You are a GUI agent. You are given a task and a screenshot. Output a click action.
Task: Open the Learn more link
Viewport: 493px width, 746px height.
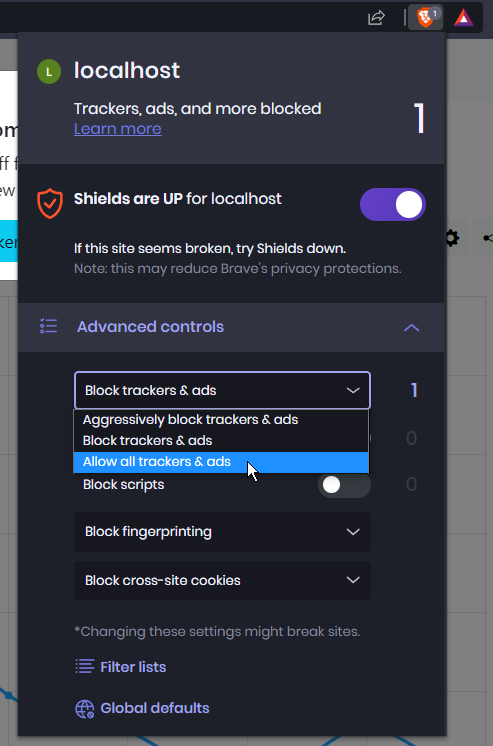118,129
